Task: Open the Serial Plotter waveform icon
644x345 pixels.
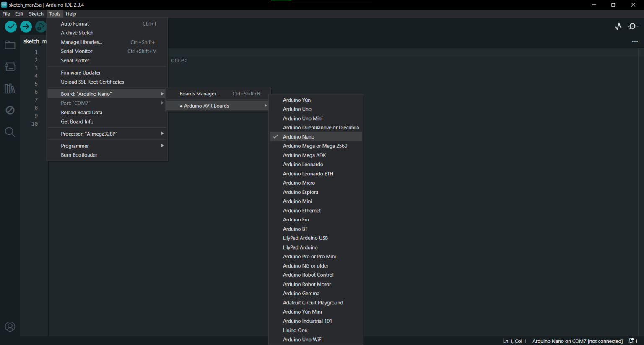Action: [618, 27]
